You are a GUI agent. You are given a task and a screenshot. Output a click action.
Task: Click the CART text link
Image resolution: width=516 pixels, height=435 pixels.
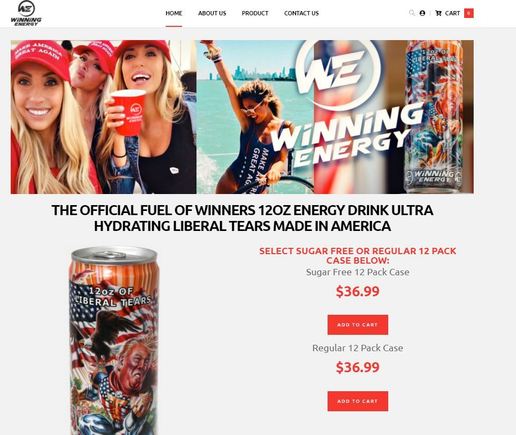tap(452, 13)
